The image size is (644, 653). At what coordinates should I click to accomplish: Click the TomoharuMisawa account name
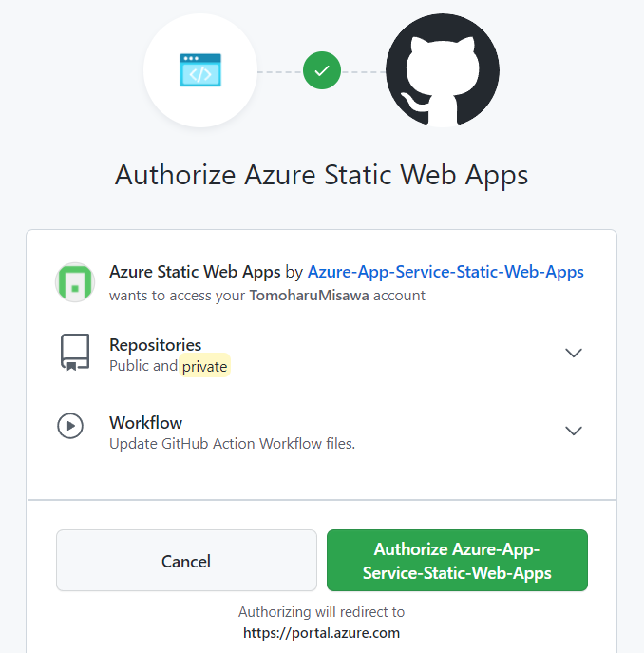[x=309, y=296]
